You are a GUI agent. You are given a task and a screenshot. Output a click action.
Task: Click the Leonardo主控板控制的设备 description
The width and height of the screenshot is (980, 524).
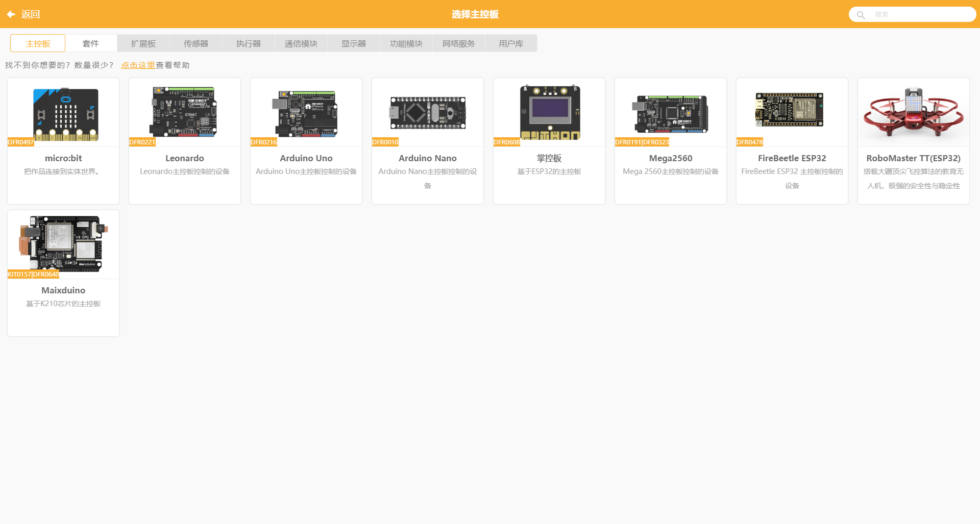pos(185,171)
